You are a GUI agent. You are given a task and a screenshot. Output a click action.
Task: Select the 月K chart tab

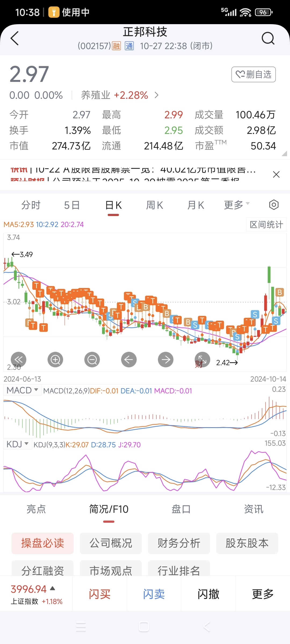coord(196,205)
